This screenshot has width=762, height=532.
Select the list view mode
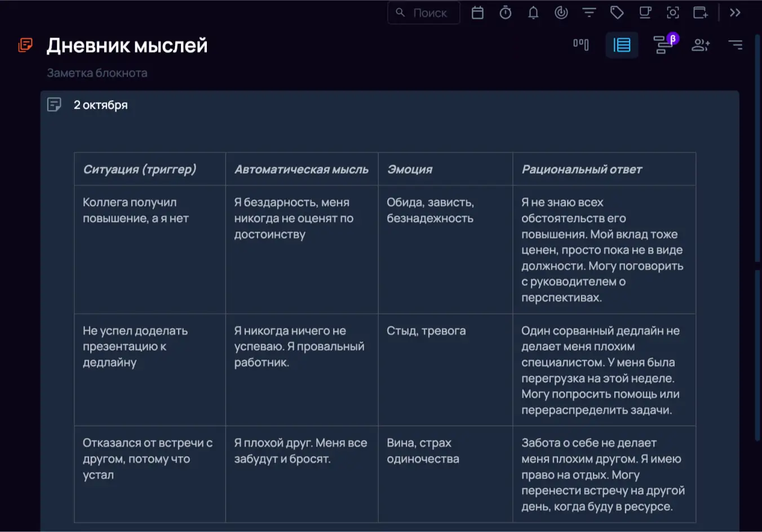[x=622, y=45]
